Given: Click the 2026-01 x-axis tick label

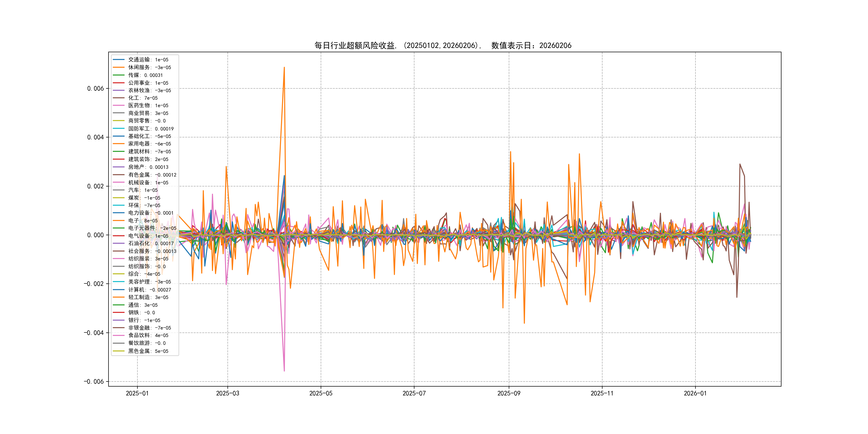Looking at the screenshot, I should click(695, 393).
